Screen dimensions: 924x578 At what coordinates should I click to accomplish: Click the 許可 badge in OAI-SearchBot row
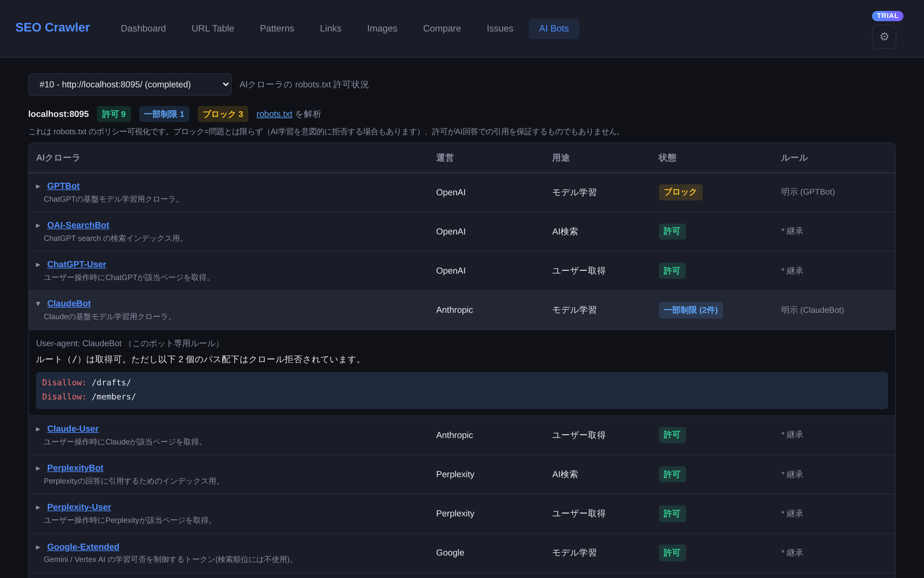tap(672, 231)
